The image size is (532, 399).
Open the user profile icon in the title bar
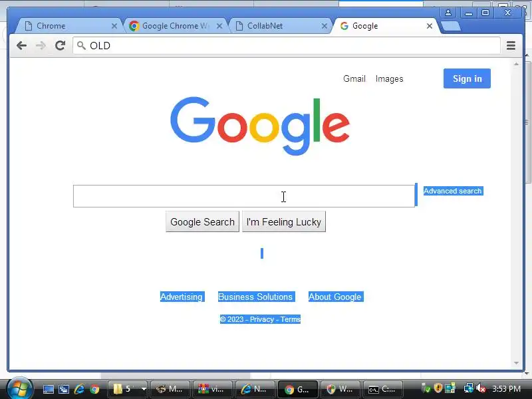pos(448,13)
